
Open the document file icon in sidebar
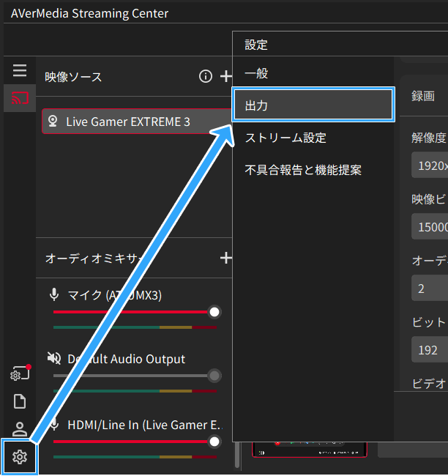20,401
